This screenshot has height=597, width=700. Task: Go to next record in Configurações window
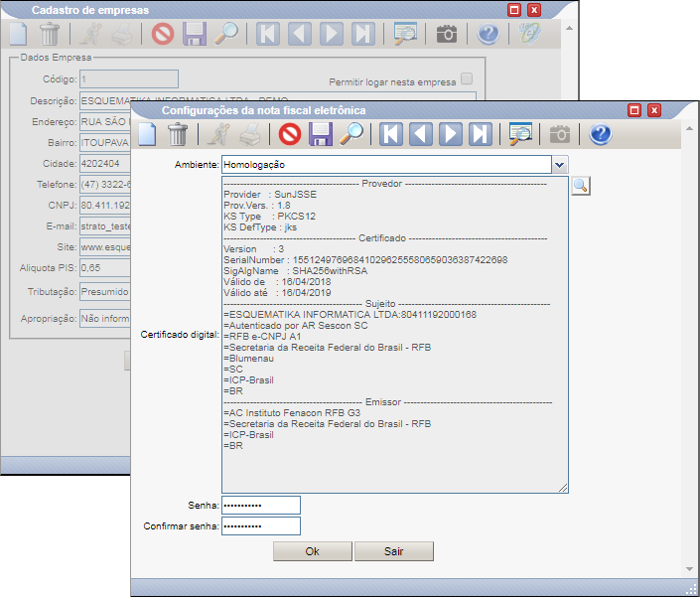coord(451,134)
